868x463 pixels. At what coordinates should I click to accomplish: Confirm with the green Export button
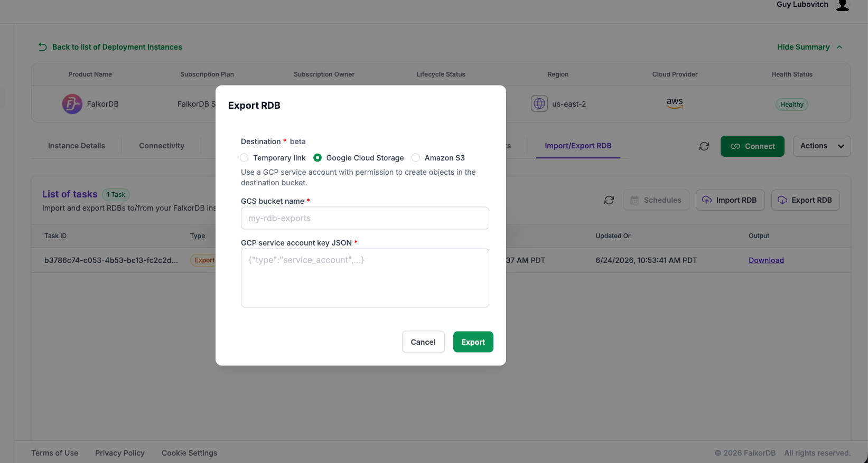coord(473,342)
